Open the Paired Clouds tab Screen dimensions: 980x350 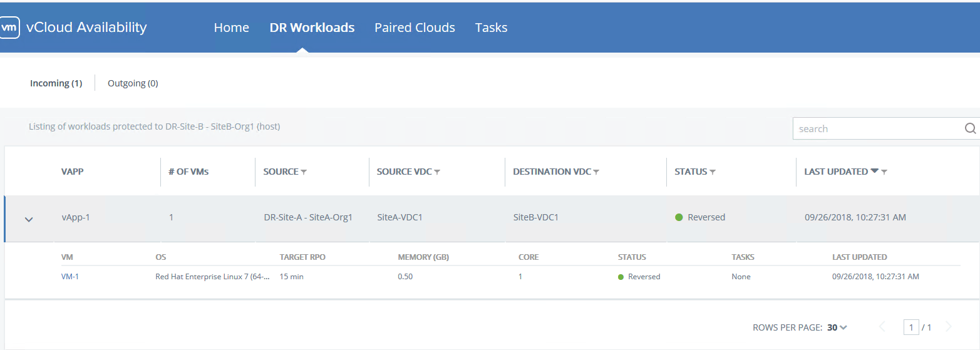[415, 28]
